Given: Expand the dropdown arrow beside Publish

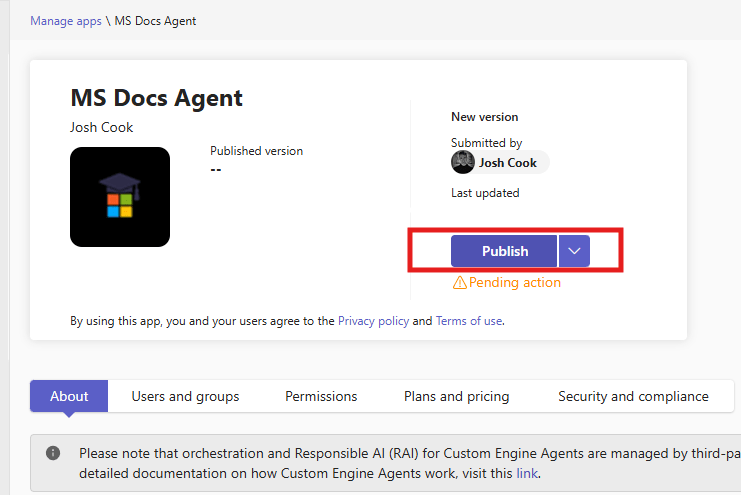Looking at the screenshot, I should click(x=574, y=251).
